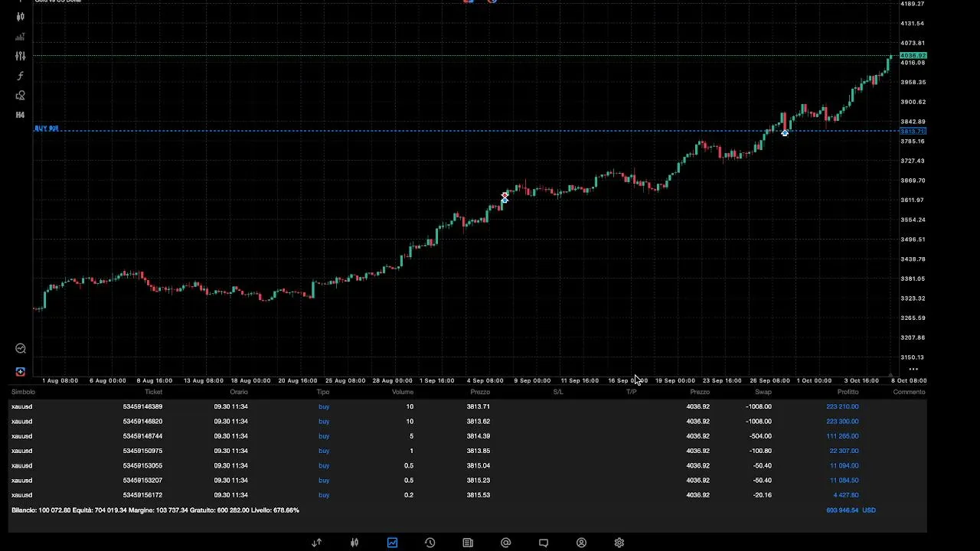Image resolution: width=980 pixels, height=551 pixels.
Task: Open the account profile icon in bottom bar
Action: [581, 543]
